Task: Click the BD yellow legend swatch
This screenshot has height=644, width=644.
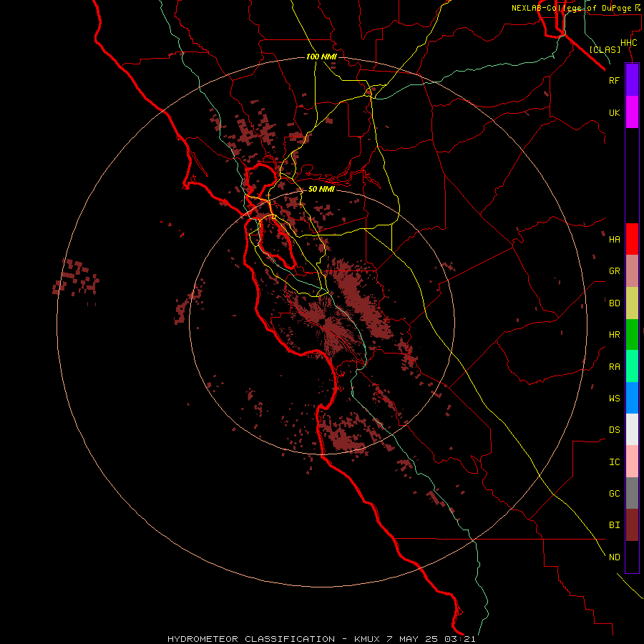Action: (x=632, y=303)
